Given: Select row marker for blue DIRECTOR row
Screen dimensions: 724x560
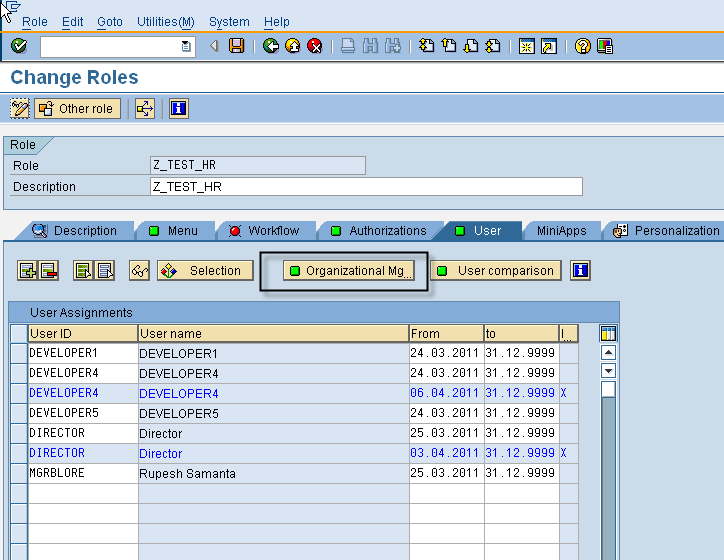Looking at the screenshot, I should point(19,453).
